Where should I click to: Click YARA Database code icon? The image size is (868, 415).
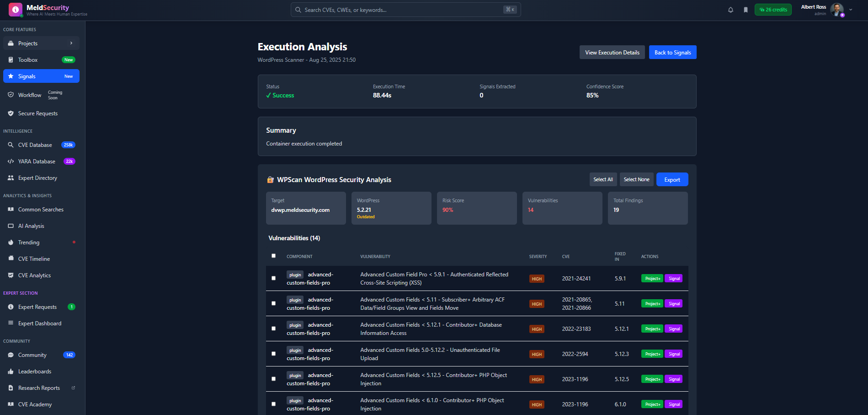pos(11,162)
